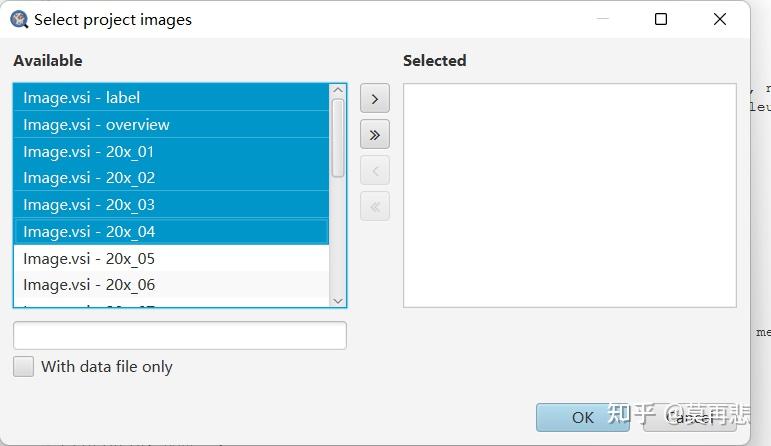Close the Select project images dialog
The image size is (771, 446).
tap(719, 19)
